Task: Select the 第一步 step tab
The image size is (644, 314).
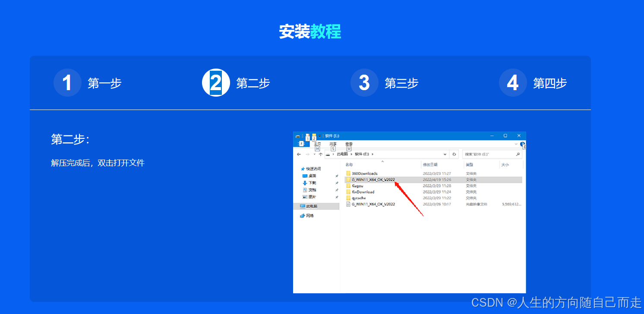Action: 88,83
